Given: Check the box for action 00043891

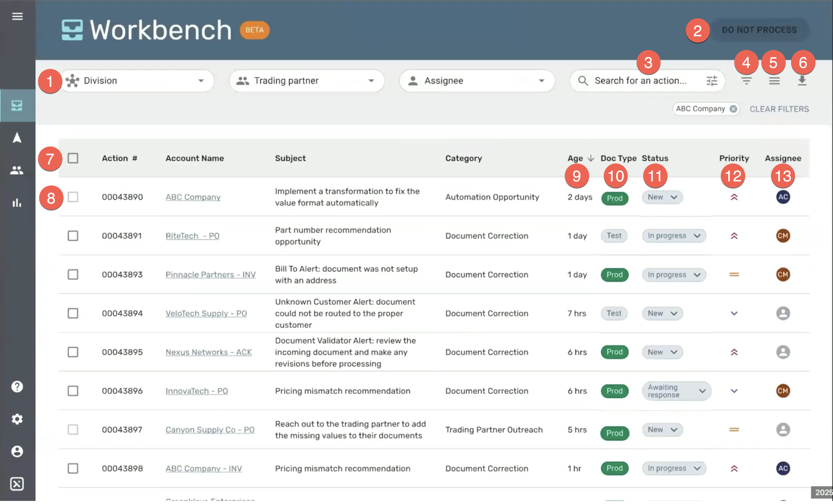Looking at the screenshot, I should (x=73, y=236).
